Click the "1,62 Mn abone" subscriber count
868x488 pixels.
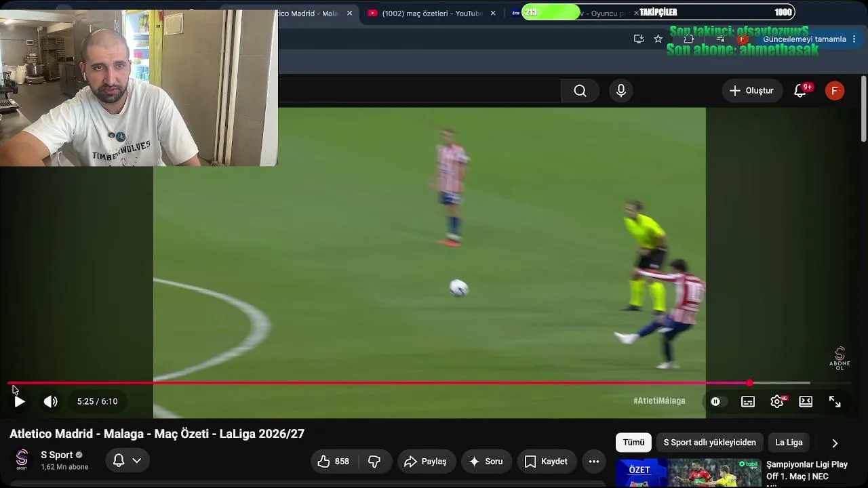pos(64,467)
